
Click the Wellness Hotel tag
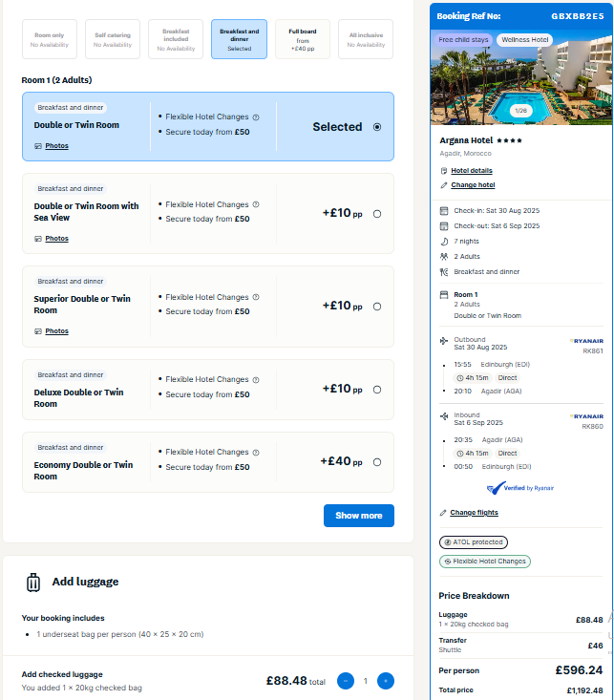tap(524, 40)
